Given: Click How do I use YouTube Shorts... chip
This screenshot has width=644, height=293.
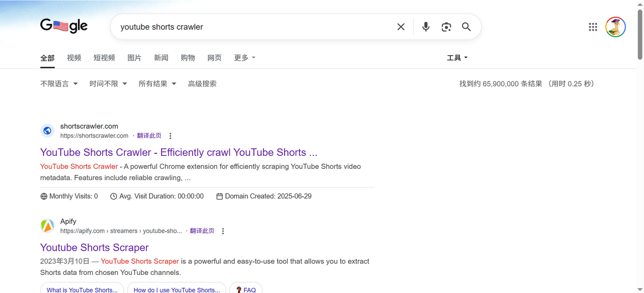Looking at the screenshot, I should coord(177,290).
